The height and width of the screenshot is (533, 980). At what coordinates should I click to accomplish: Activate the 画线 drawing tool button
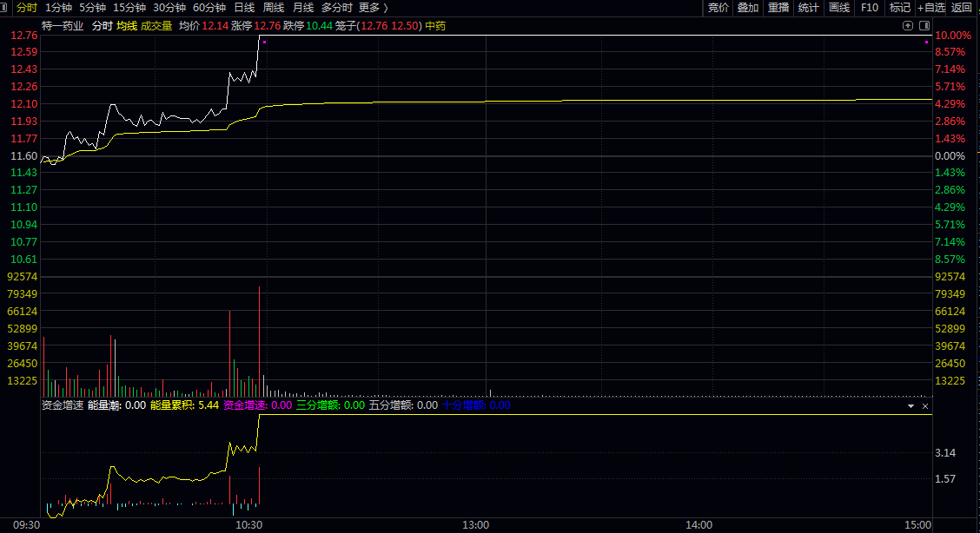click(x=839, y=8)
